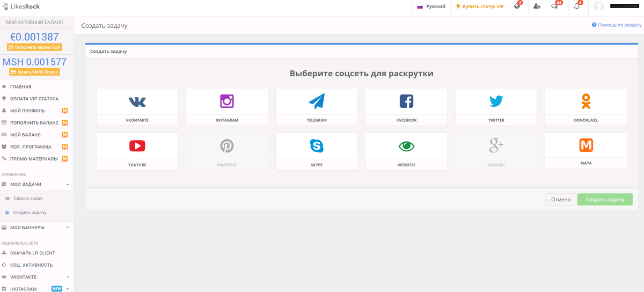The height and width of the screenshot is (292, 644).
Task: Click the greyed Pinterest icon
Action: tap(227, 145)
